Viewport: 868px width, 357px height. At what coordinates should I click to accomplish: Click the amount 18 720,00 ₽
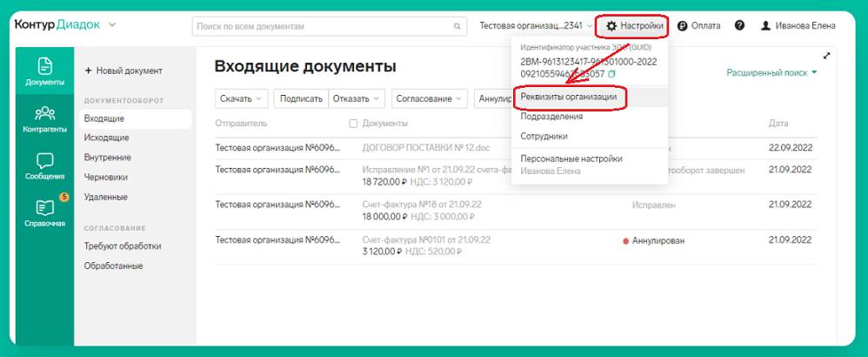384,181
